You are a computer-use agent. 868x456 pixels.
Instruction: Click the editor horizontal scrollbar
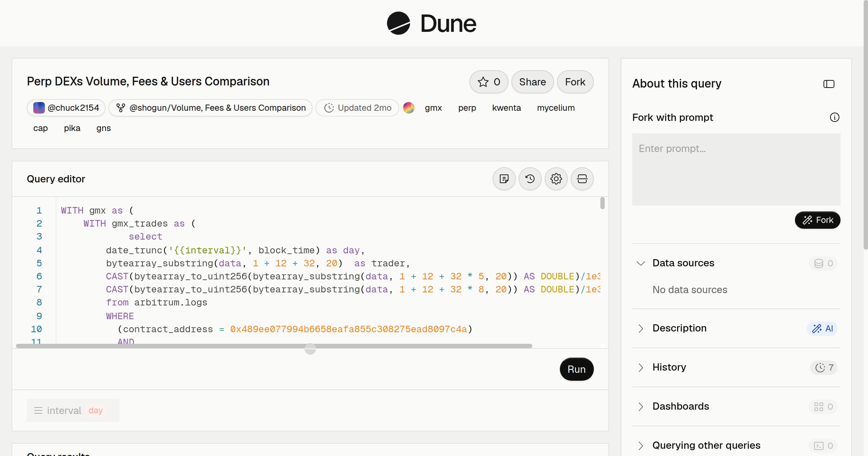tap(274, 346)
